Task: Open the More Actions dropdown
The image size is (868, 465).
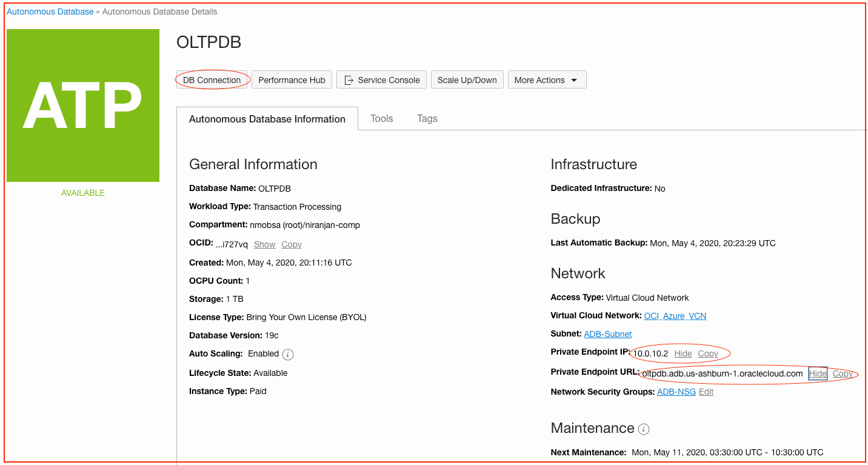Action: [546, 79]
